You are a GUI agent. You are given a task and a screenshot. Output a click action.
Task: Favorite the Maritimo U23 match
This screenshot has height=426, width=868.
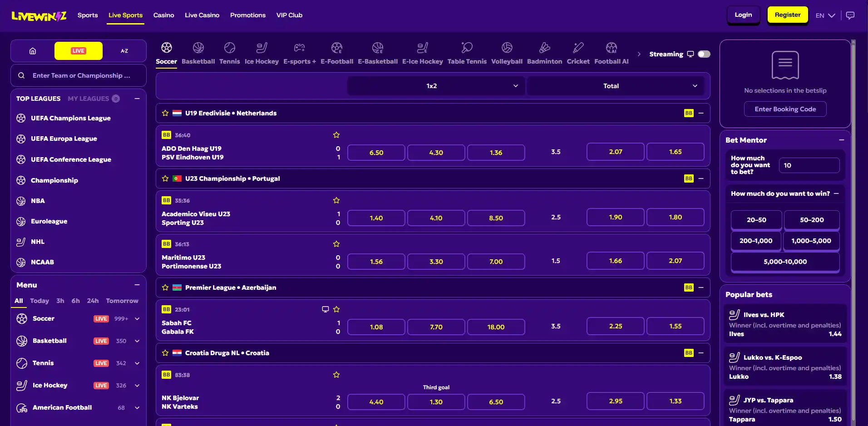tap(336, 244)
